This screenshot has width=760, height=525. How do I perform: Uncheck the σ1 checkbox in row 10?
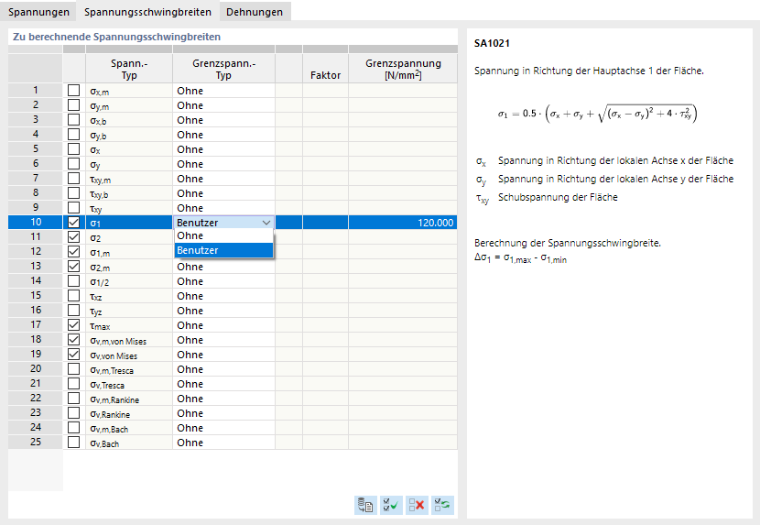[74, 223]
